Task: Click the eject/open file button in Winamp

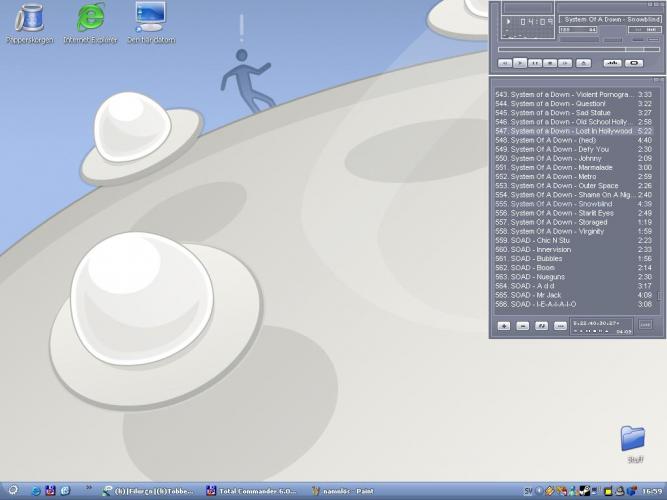Action: pos(584,63)
